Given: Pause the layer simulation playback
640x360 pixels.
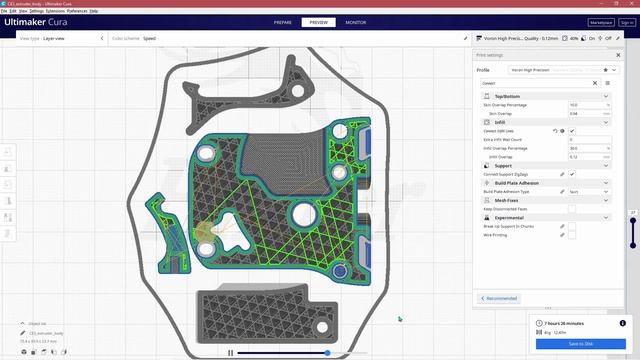Looking at the screenshot, I should (x=230, y=353).
